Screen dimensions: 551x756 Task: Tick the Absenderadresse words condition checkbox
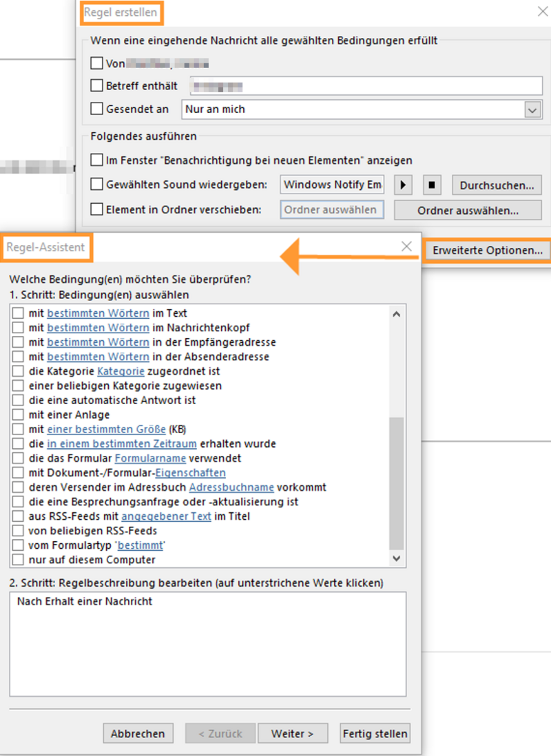[x=18, y=356]
